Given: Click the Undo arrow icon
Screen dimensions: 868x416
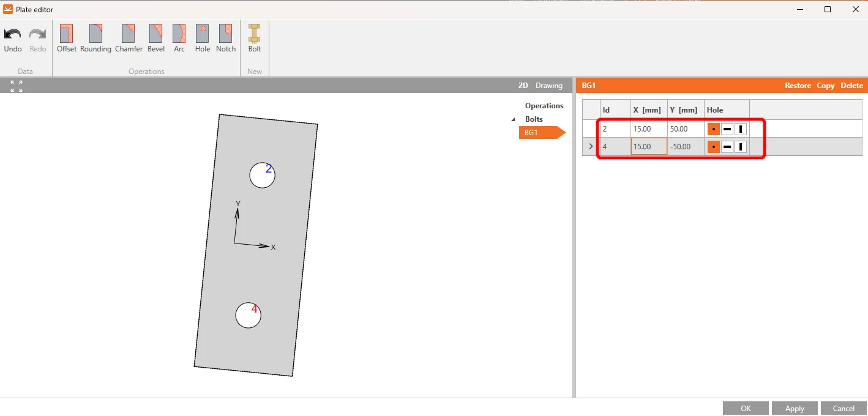Looking at the screenshot, I should tap(12, 34).
